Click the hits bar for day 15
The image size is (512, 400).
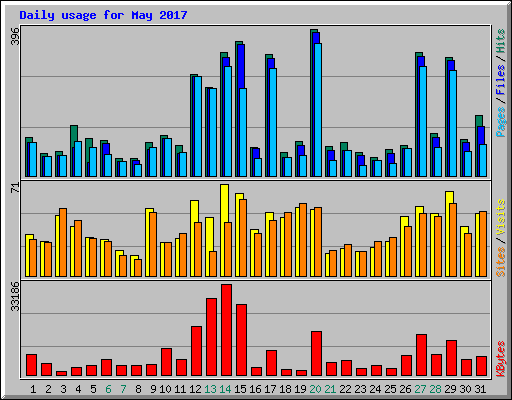237,109
